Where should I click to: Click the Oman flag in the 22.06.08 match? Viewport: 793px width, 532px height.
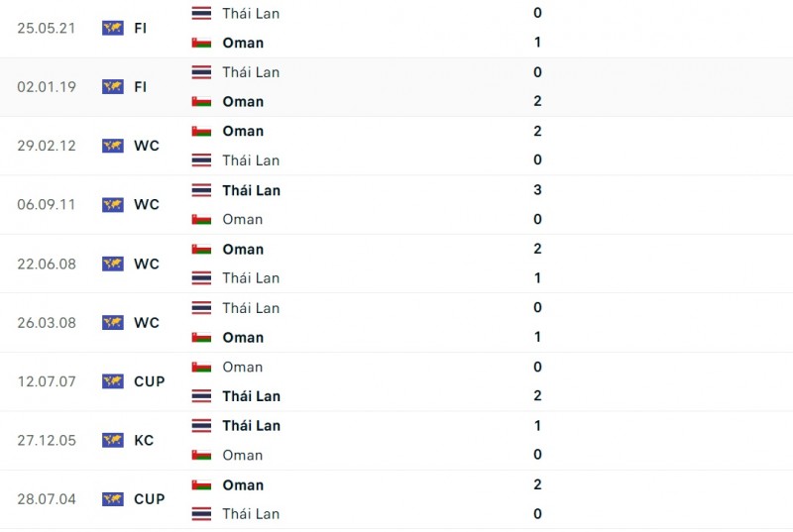pos(201,249)
